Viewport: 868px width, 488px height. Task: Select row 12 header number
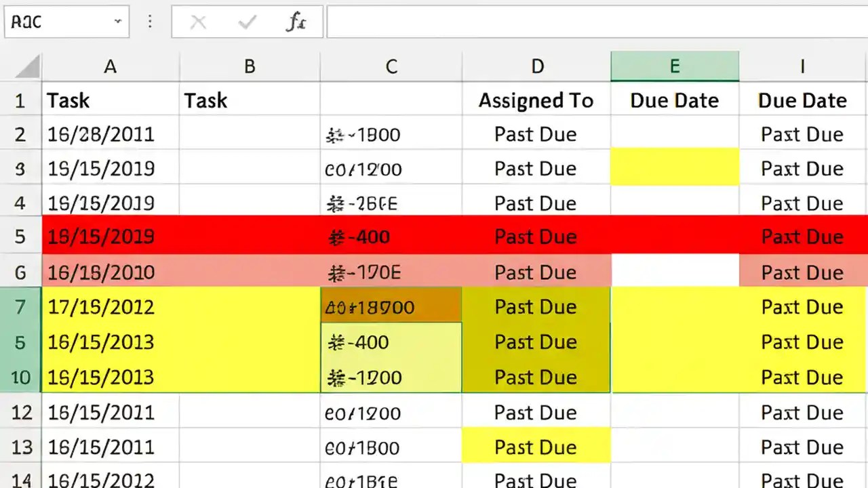tap(21, 413)
